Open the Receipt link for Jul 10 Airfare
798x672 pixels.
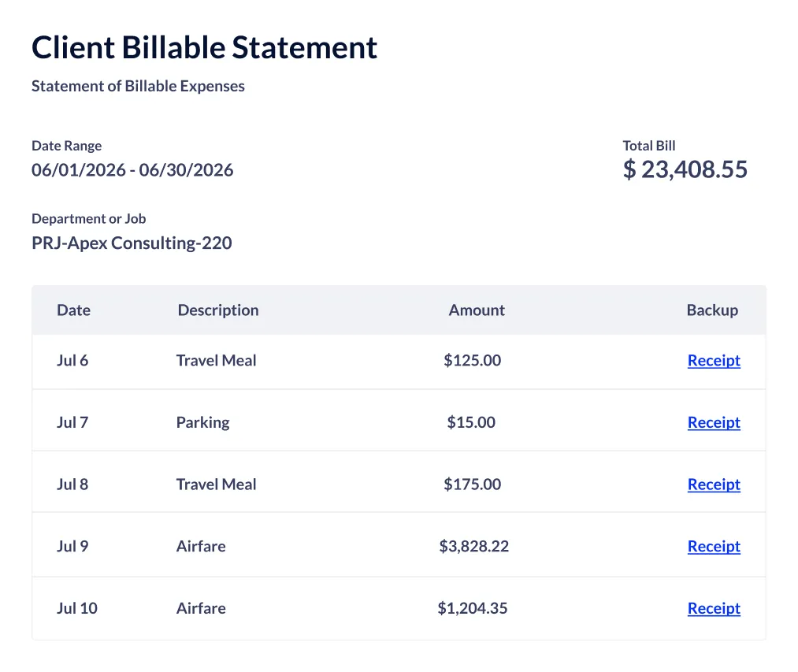tap(714, 608)
